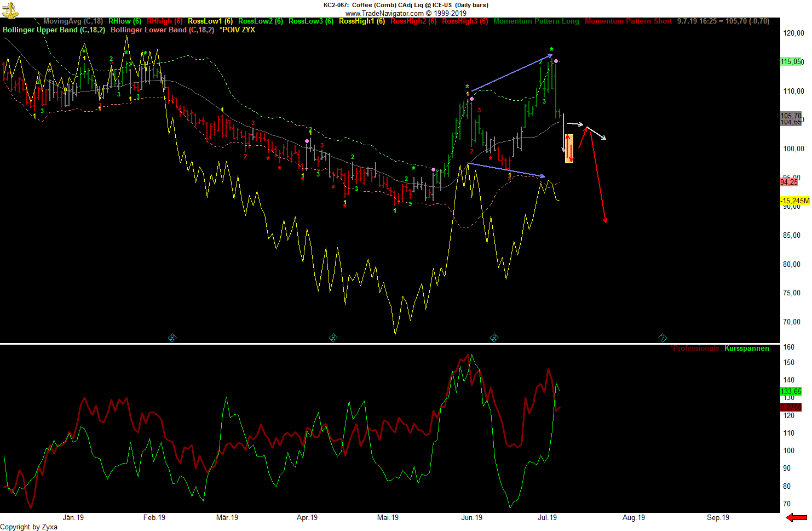Select the RossLow1 (6) indicator label
Image resolution: width=812 pixels, height=531 pixels.
(x=210, y=21)
